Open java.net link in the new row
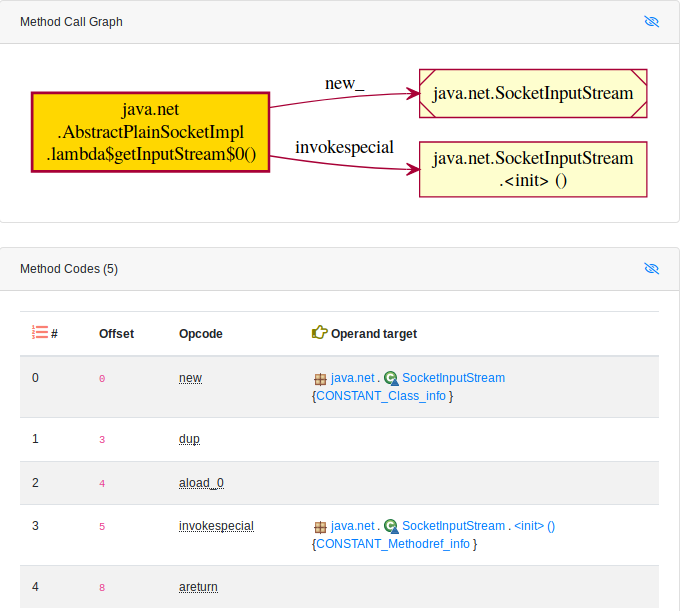Screen dimensions: 681x611 click(x=352, y=378)
